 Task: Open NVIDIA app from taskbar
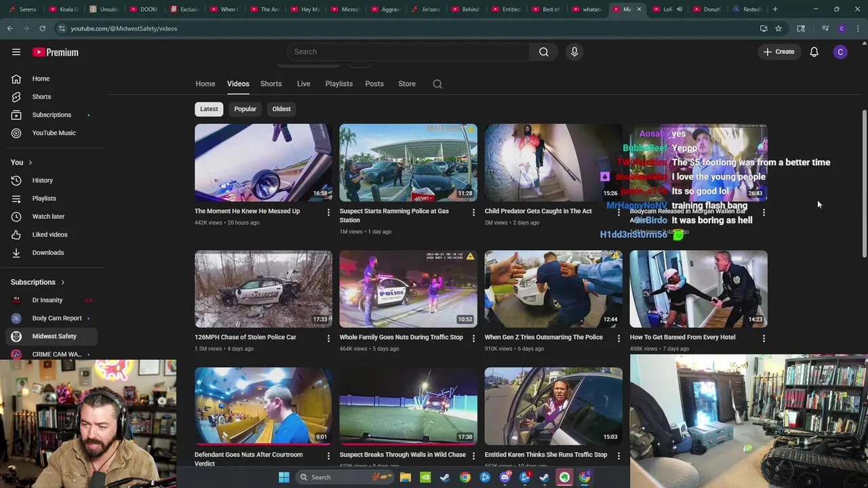[425, 477]
